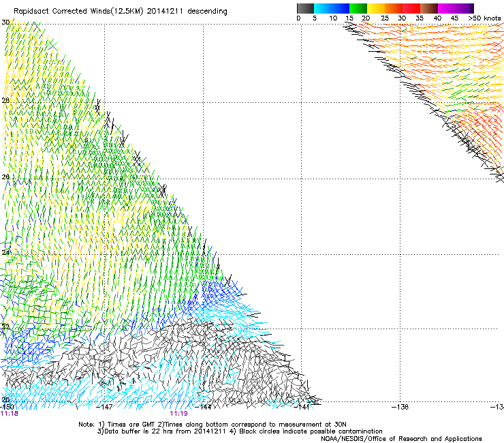This screenshot has width=504, height=443.
Task: Click the latitude label '24' on left axis
Action: pos(5,253)
